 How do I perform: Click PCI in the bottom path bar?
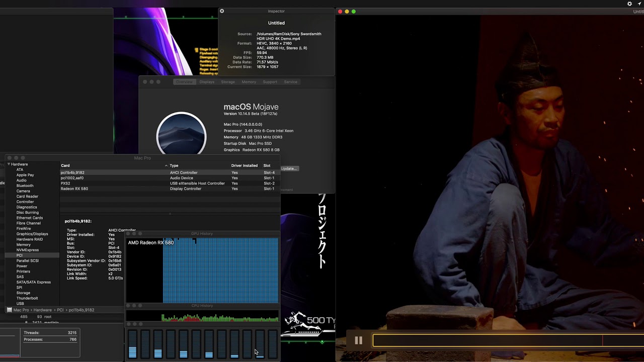[60, 310]
